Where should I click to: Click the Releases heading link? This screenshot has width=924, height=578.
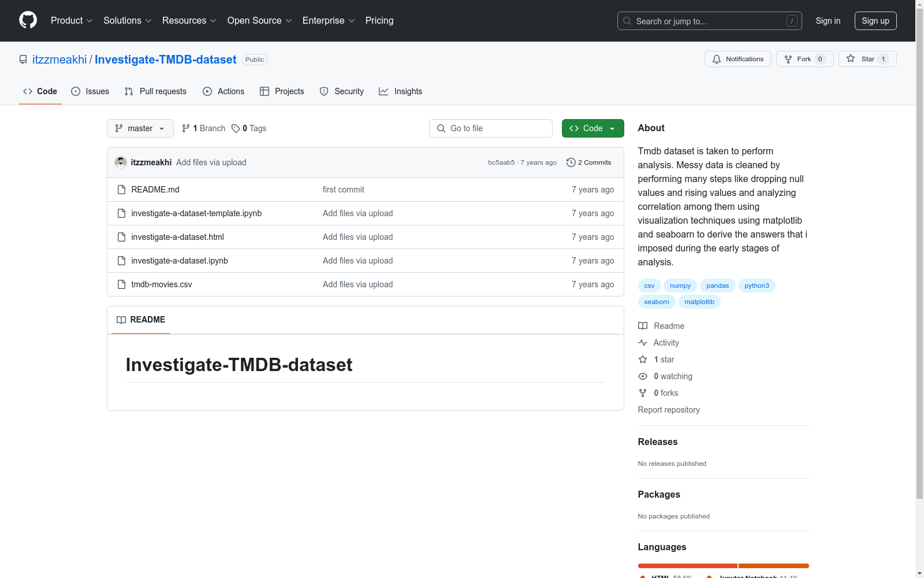[658, 442]
